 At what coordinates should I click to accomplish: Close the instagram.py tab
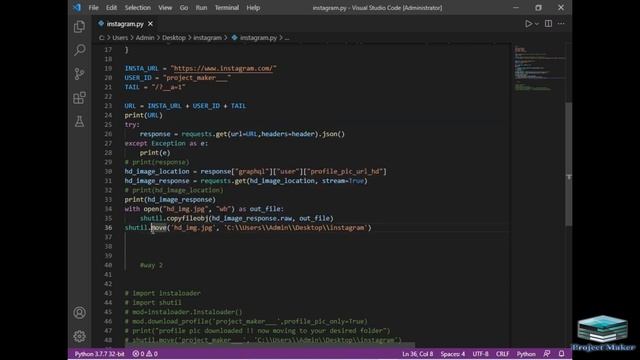(151, 24)
